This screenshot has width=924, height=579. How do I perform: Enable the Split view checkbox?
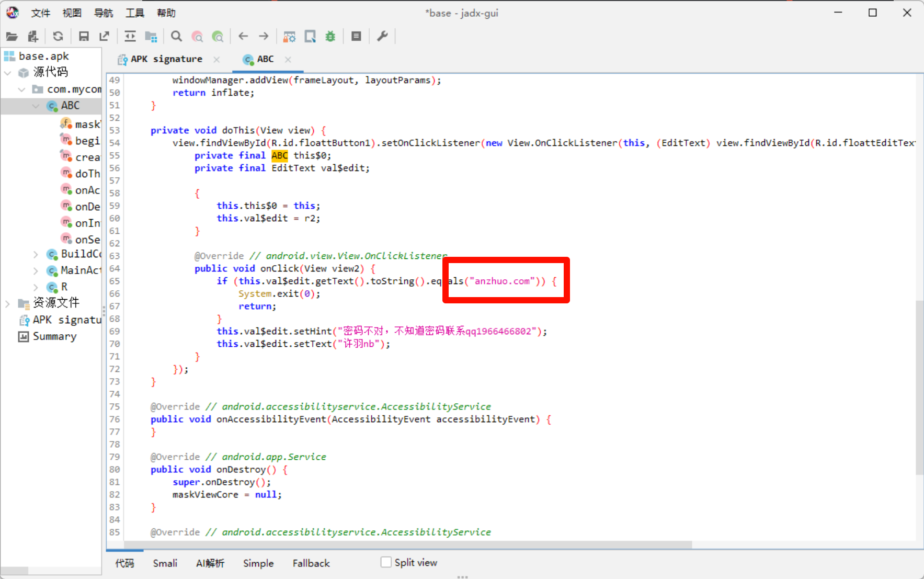coord(386,562)
